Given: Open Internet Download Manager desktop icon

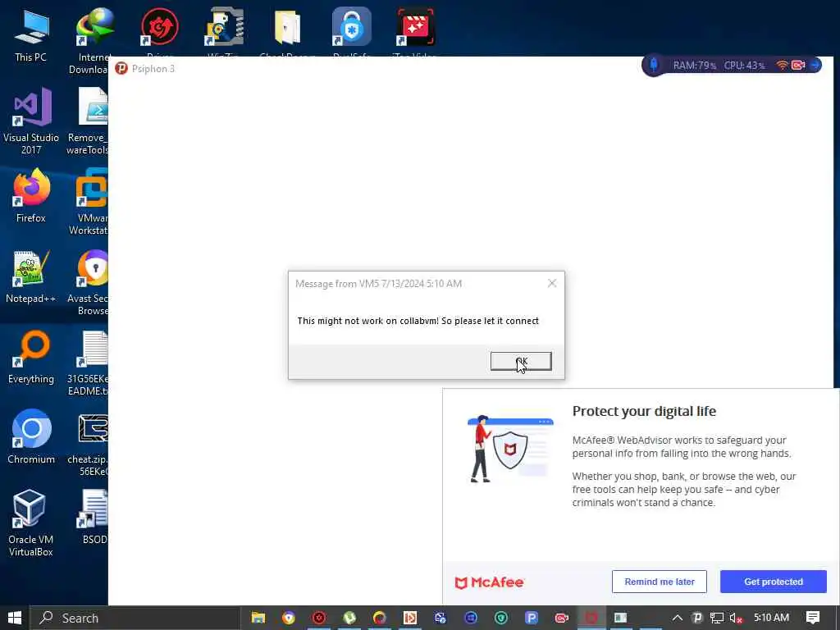Looking at the screenshot, I should (92, 41).
